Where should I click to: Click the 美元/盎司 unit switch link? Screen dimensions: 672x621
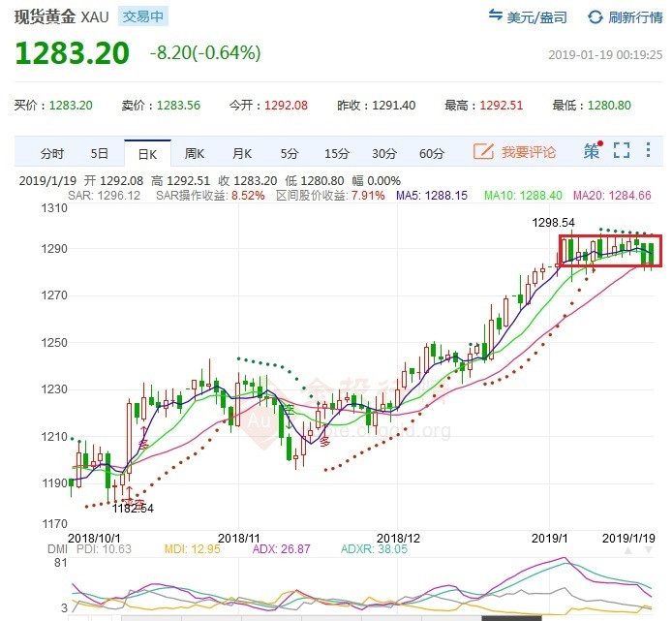541,17
